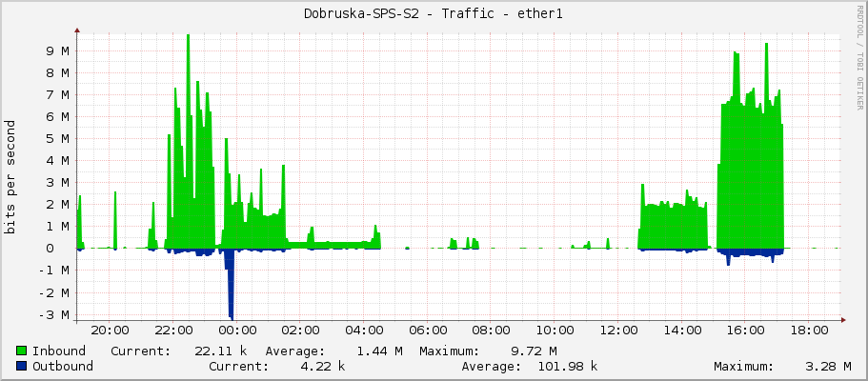Click Outbound current value '4.22 k'
Image resolution: width=868 pixels, height=381 pixels.
click(x=322, y=366)
